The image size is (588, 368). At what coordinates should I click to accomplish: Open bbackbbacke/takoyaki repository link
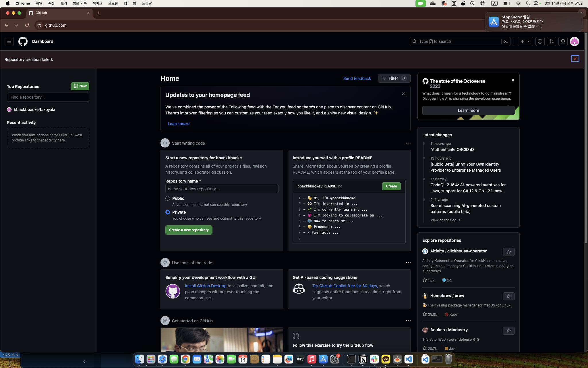(x=34, y=110)
